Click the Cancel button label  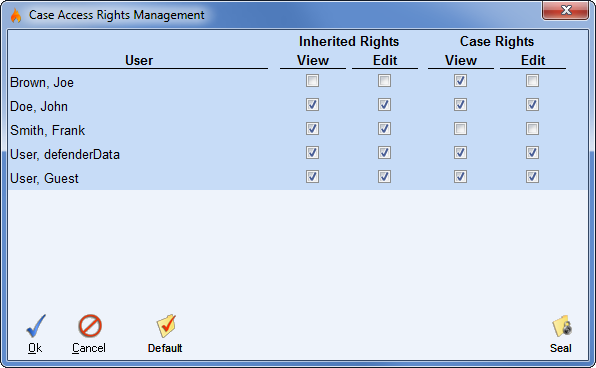89,348
